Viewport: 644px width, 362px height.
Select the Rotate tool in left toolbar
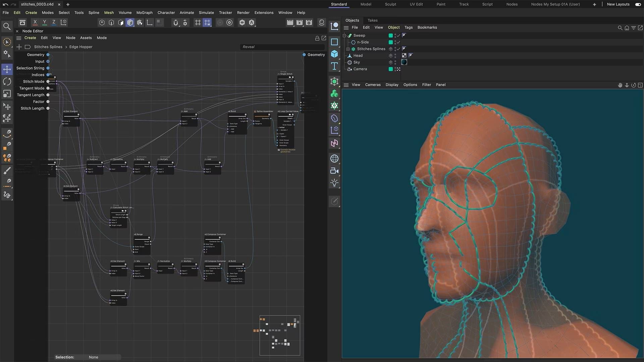pos(7,81)
